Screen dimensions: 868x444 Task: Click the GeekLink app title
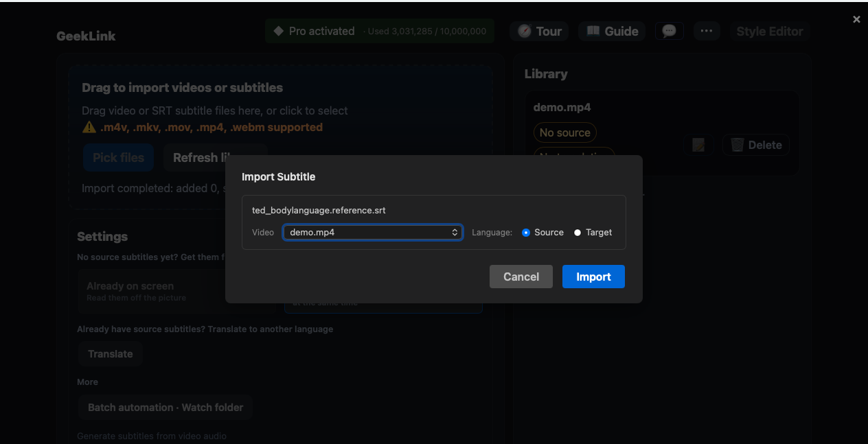point(86,36)
